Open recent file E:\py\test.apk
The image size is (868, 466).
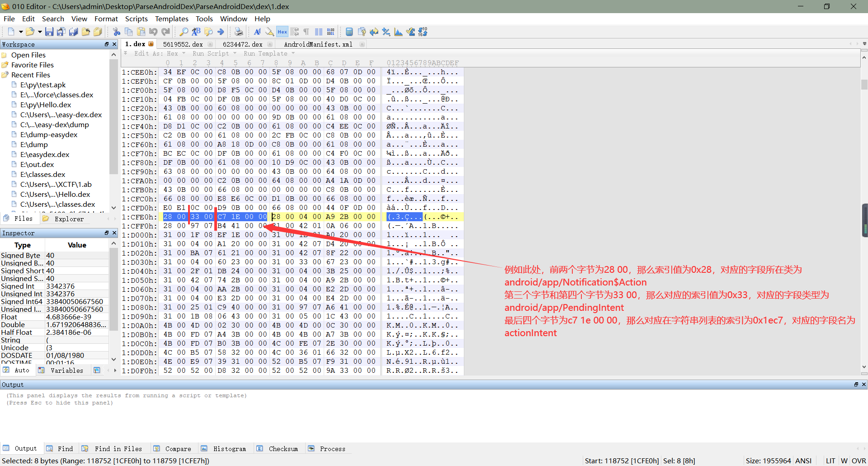coord(43,85)
